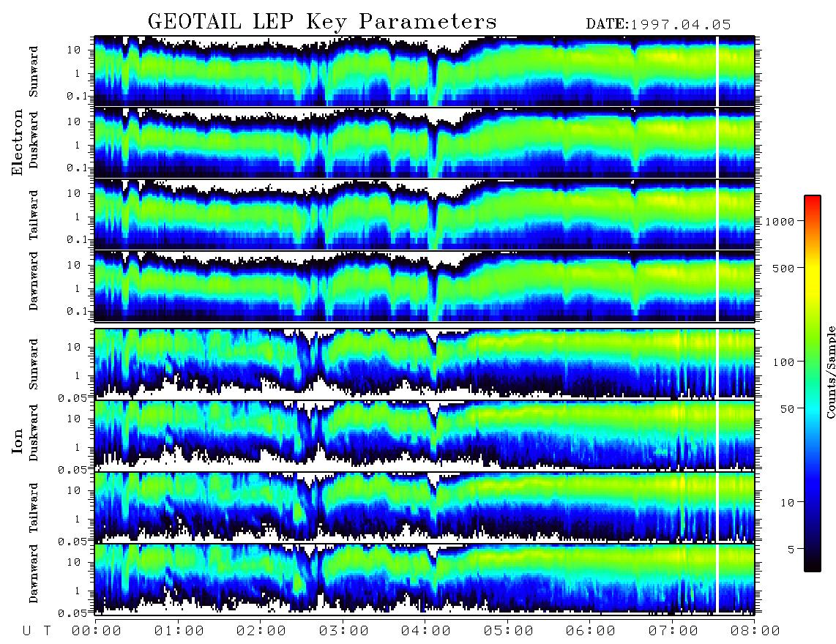Click the Electron Sunward spectrogram panel
This screenshot has width=836, height=644.
click(425, 71)
